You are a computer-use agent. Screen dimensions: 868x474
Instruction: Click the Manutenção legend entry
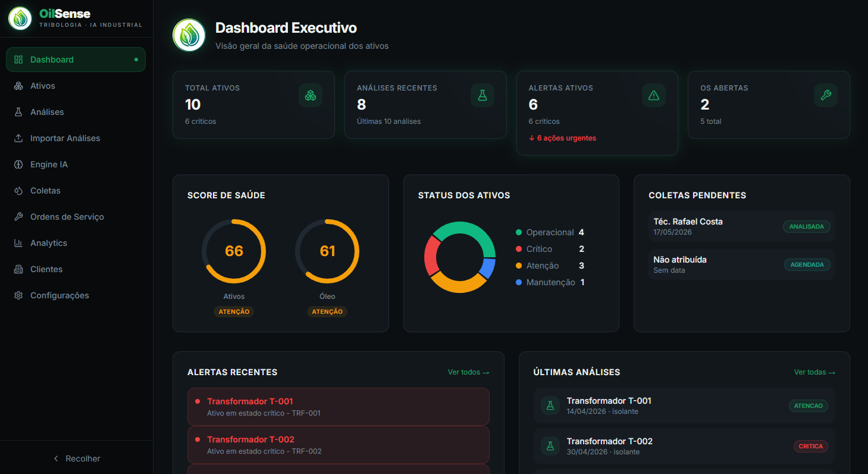click(x=550, y=282)
